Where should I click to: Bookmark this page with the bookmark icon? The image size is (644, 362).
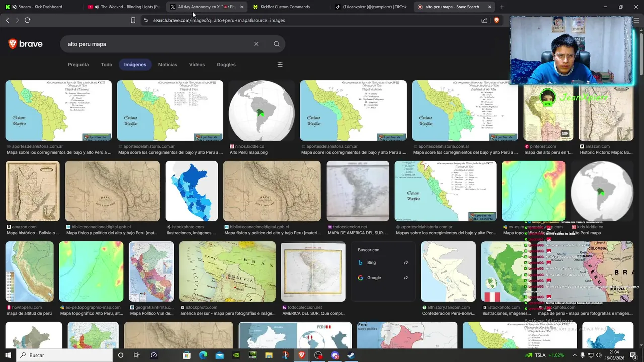coord(133,20)
